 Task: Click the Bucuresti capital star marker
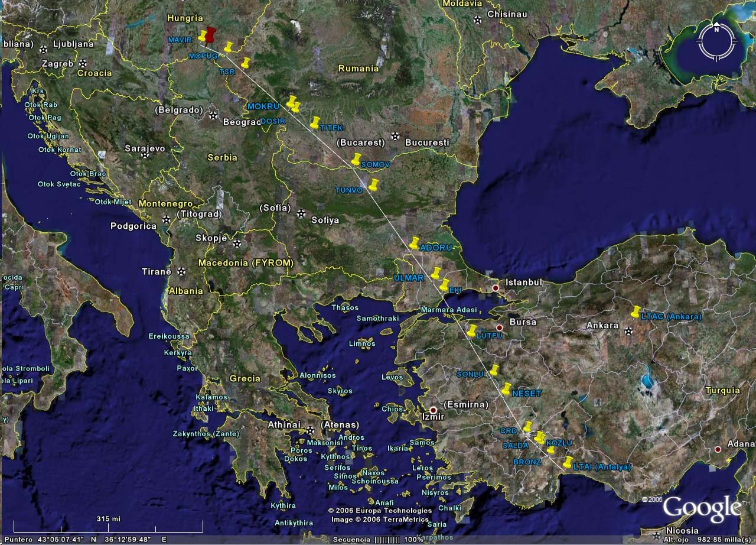[395, 136]
